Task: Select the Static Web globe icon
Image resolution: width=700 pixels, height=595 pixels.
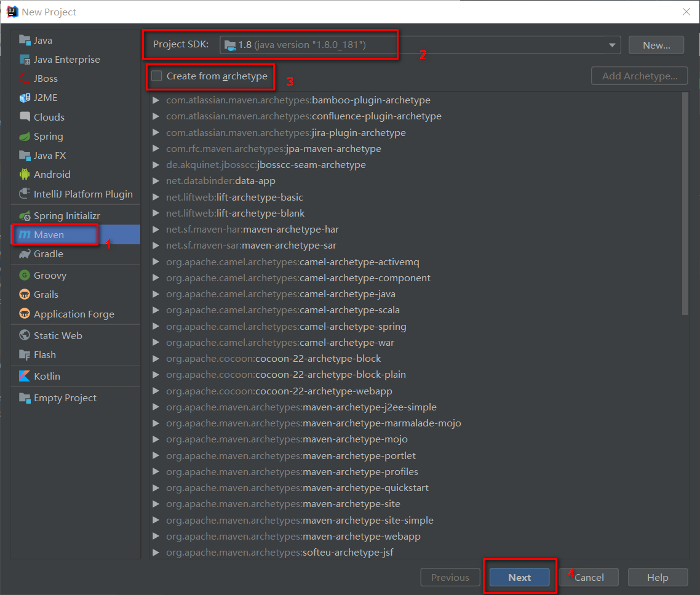Action: point(25,336)
